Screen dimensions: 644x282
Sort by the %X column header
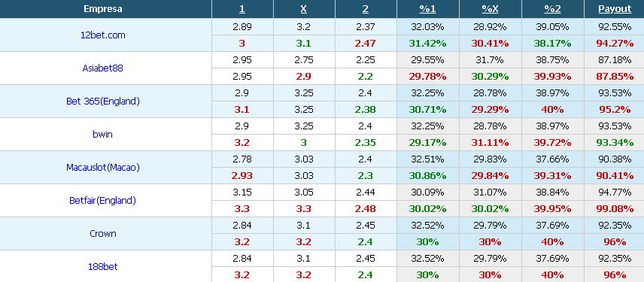pyautogui.click(x=490, y=9)
